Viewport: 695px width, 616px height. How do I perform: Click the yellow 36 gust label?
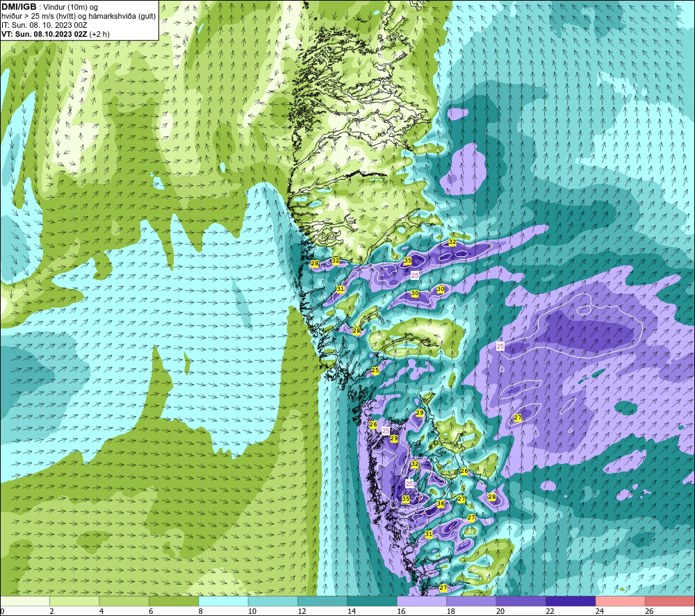[441, 503]
